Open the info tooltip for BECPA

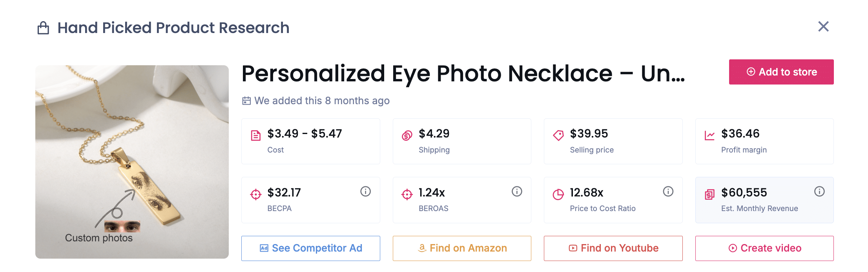click(x=365, y=192)
